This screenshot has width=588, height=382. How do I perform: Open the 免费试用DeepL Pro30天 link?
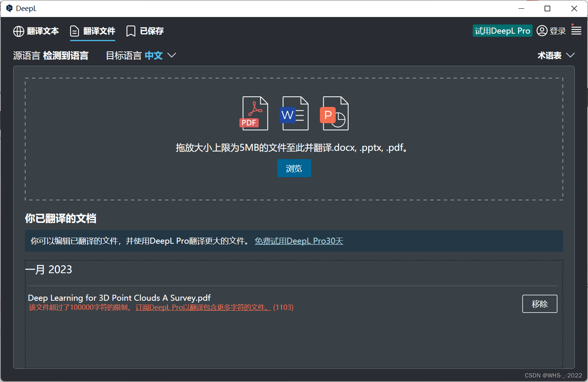[x=299, y=241]
